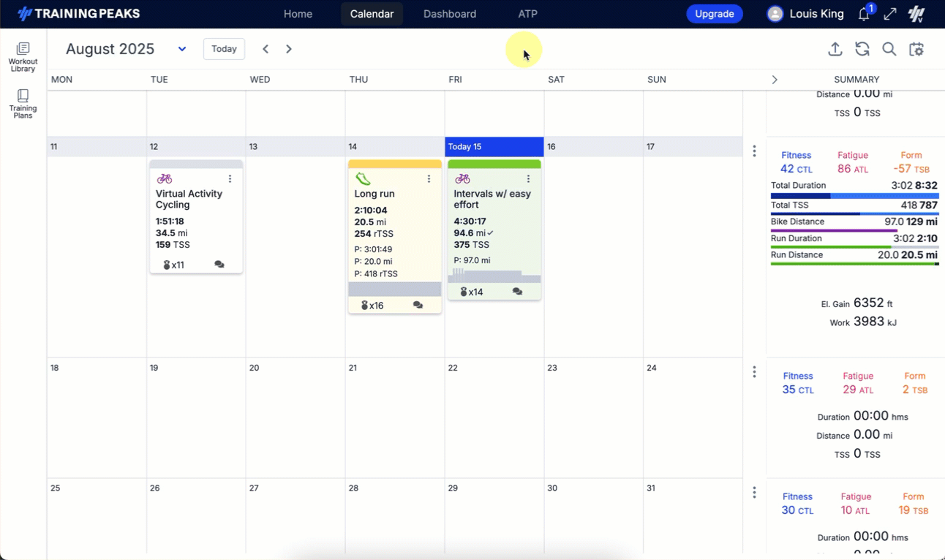Open the calendar search icon

coord(889,49)
